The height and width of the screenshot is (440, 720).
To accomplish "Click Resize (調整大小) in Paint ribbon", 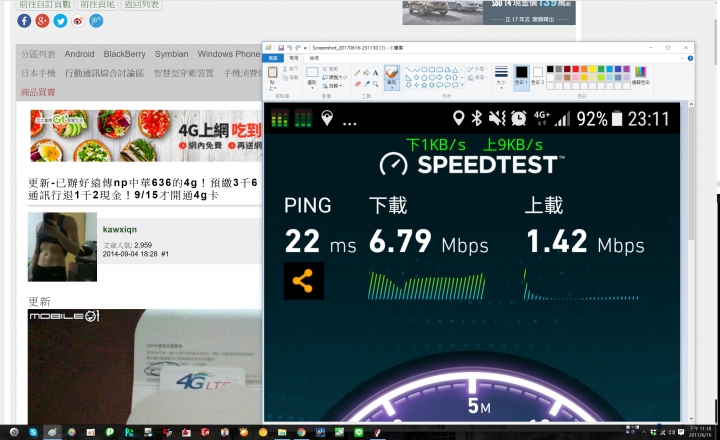I will click(x=335, y=77).
